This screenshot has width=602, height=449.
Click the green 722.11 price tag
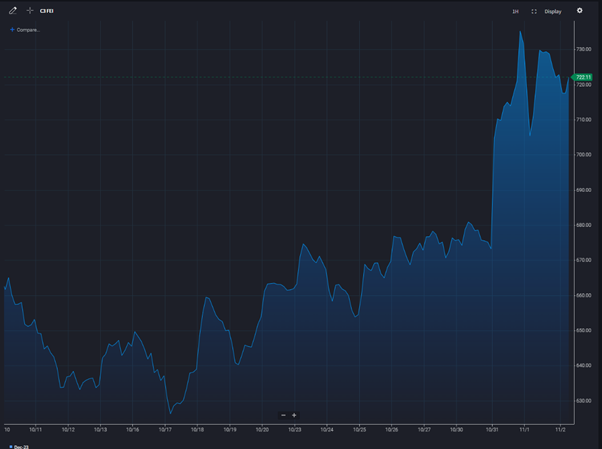tap(583, 77)
